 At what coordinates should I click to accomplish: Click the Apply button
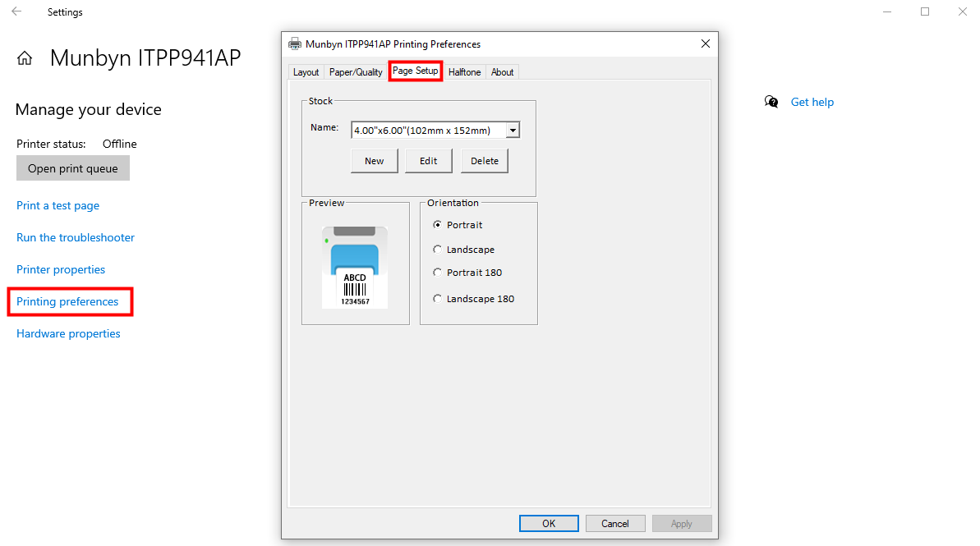(x=681, y=524)
